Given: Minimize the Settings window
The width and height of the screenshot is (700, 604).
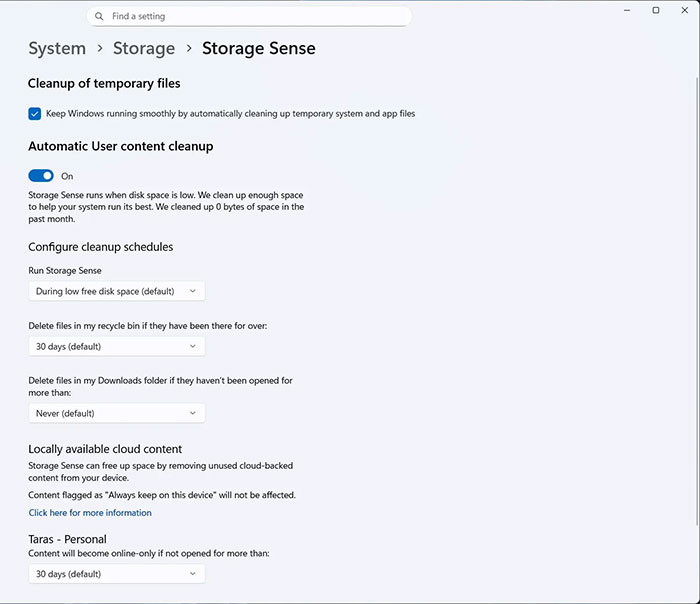Looking at the screenshot, I should [628, 10].
